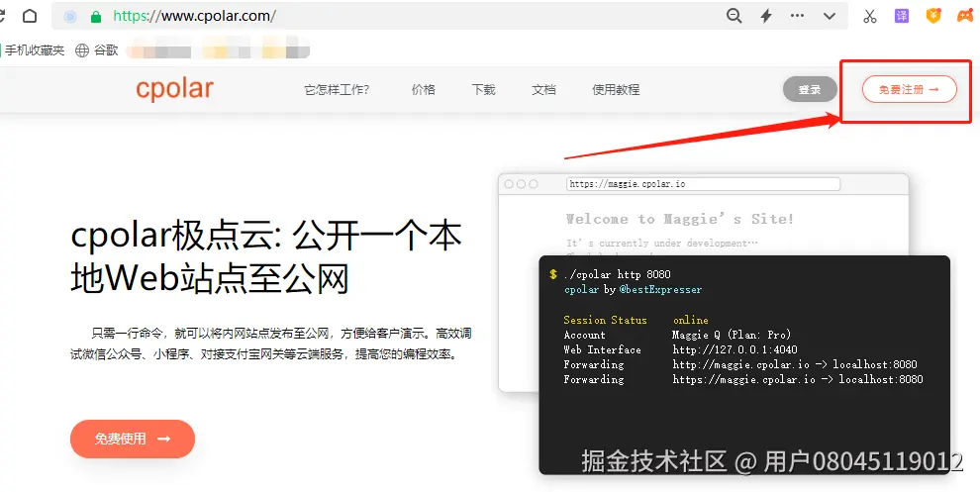Click the browser home icon

tap(30, 16)
